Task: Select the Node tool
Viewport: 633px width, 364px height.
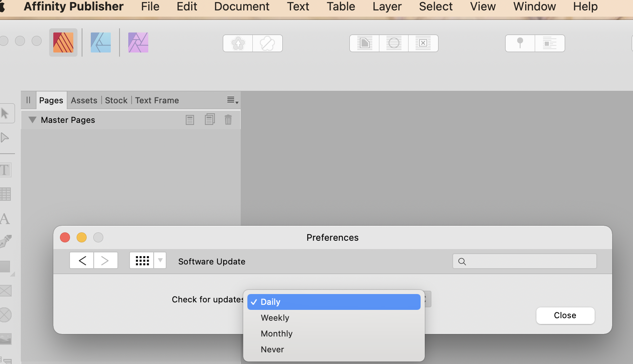Action: click(5, 137)
